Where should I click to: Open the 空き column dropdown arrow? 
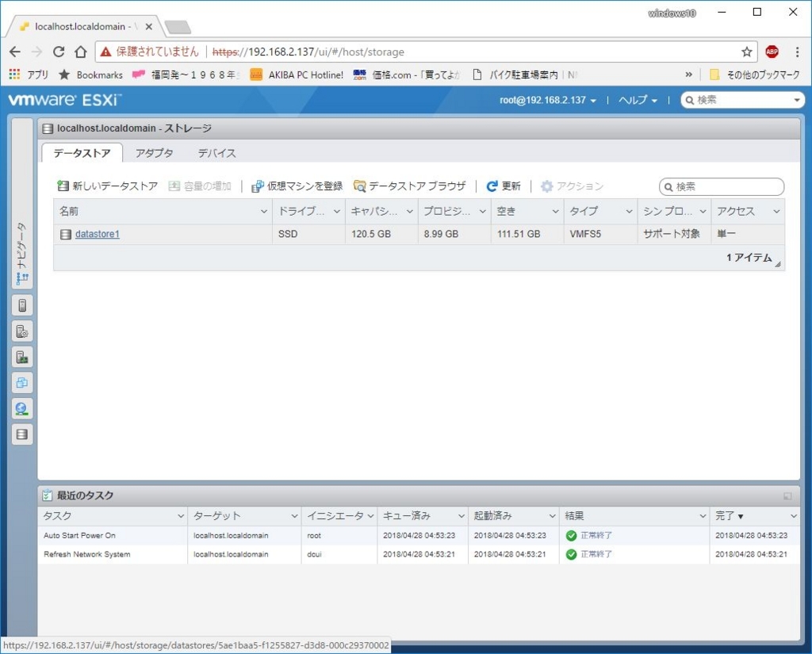(555, 212)
